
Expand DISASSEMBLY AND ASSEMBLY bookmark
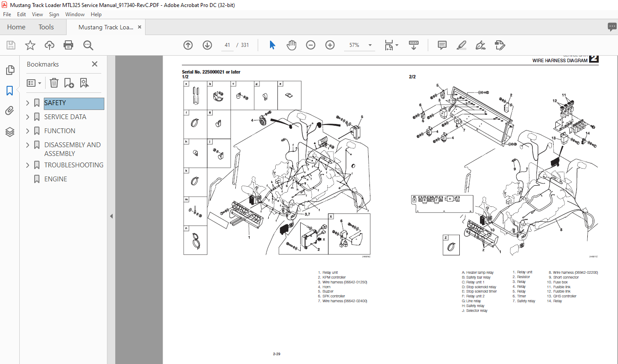point(28,145)
